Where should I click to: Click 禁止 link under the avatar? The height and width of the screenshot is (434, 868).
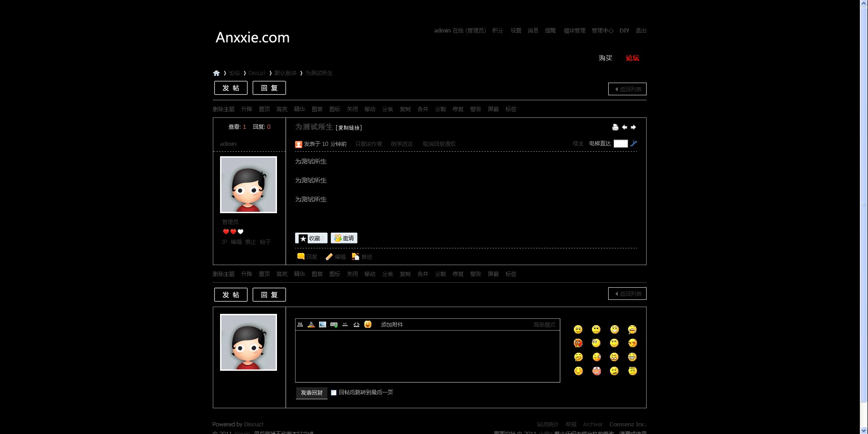click(x=251, y=242)
